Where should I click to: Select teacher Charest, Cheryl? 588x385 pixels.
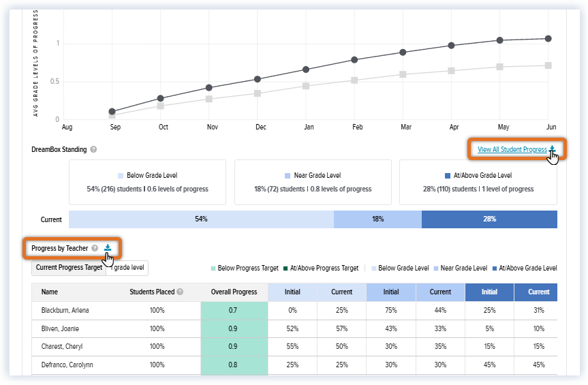tap(62, 346)
